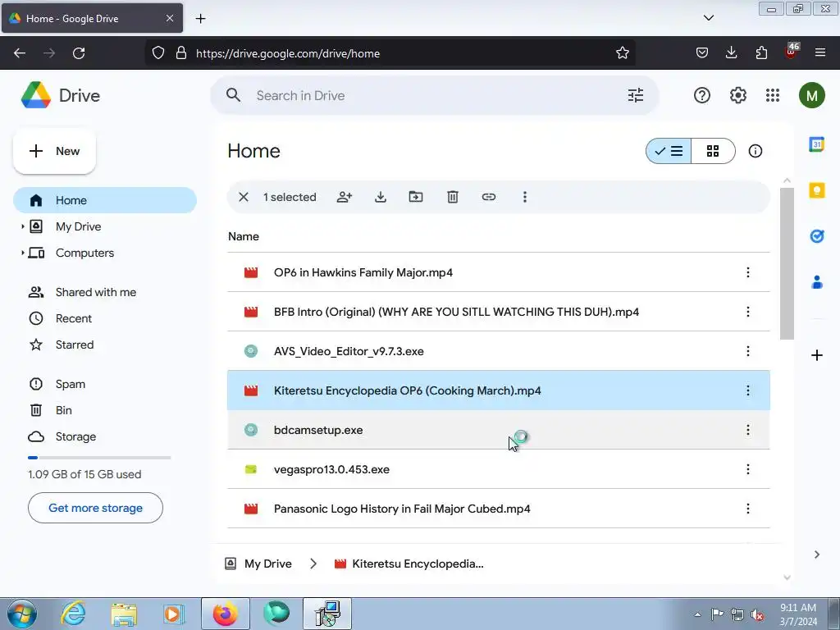Open Computers in sidebar
Screen dimensions: 840x630
[x=84, y=253]
